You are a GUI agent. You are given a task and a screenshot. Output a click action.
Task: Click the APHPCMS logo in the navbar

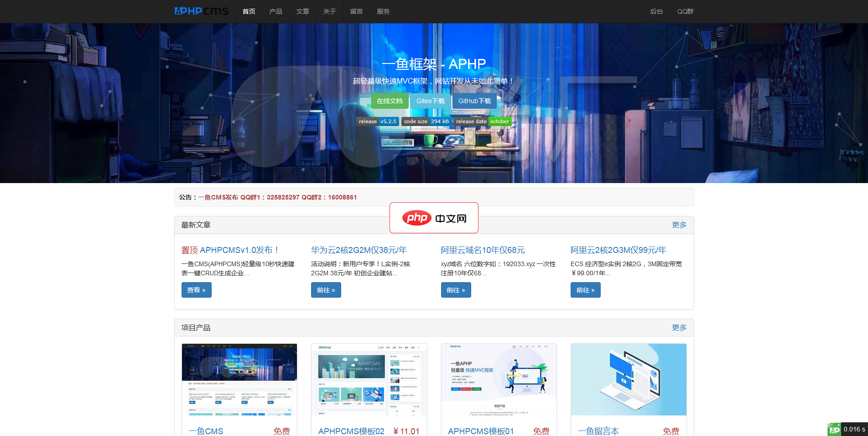tap(201, 11)
